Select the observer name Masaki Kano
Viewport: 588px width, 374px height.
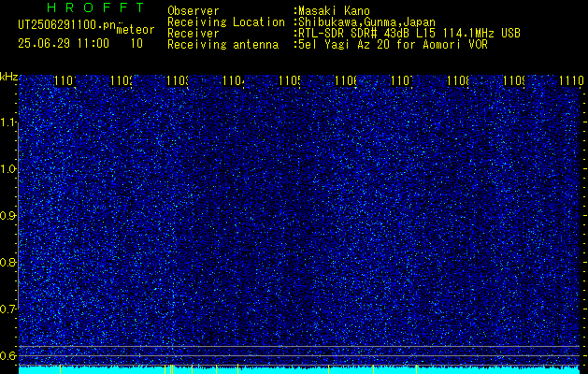pos(332,11)
